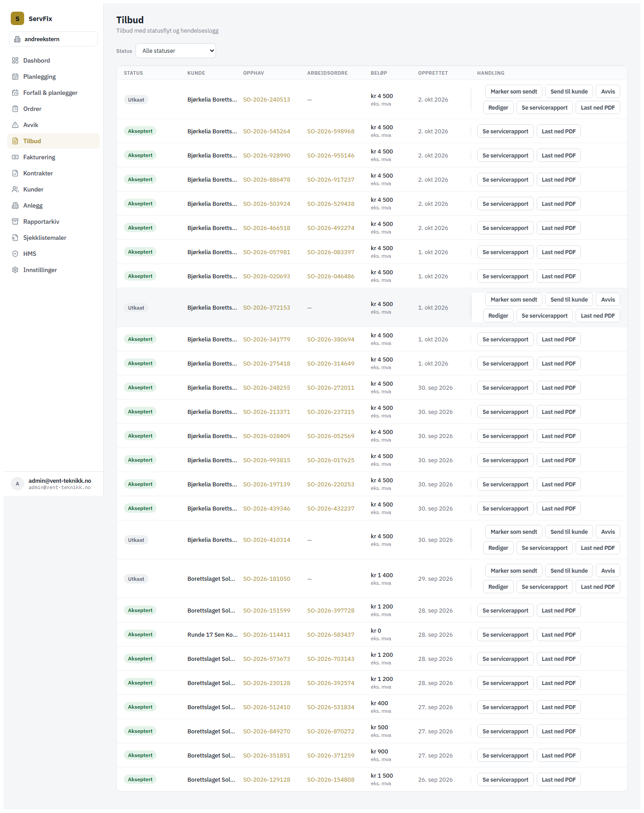Open origin link SO-2026-928990
644x813 pixels.
point(267,155)
